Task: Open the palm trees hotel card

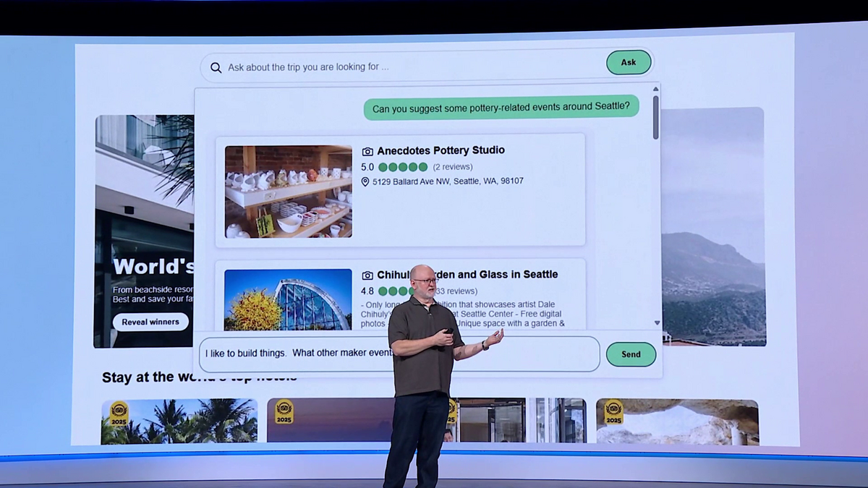Action: point(179,421)
